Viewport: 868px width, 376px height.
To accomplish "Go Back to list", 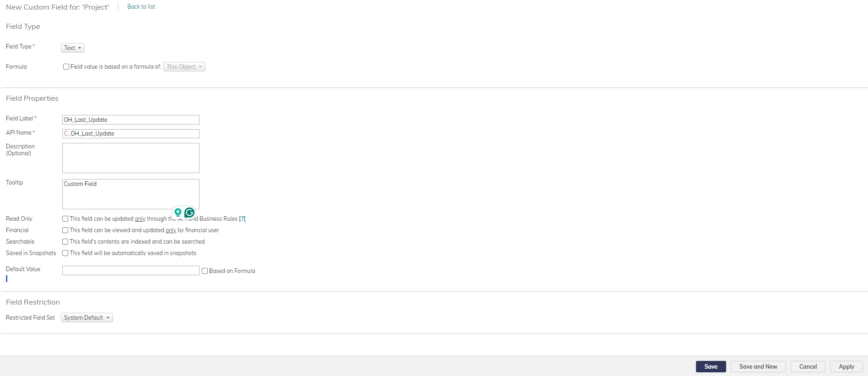I will coord(141,7).
